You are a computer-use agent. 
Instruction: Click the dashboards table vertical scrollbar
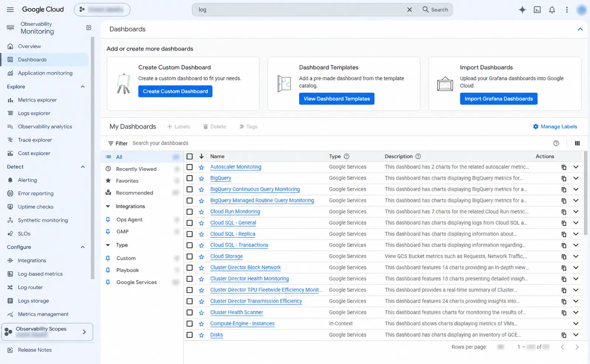(586, 193)
